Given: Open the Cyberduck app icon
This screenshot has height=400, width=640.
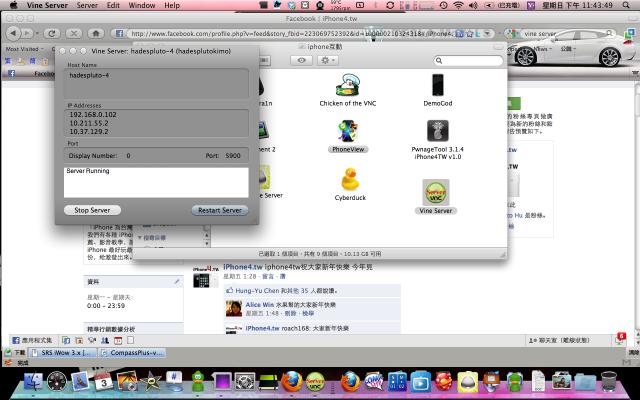Looking at the screenshot, I should (x=350, y=179).
